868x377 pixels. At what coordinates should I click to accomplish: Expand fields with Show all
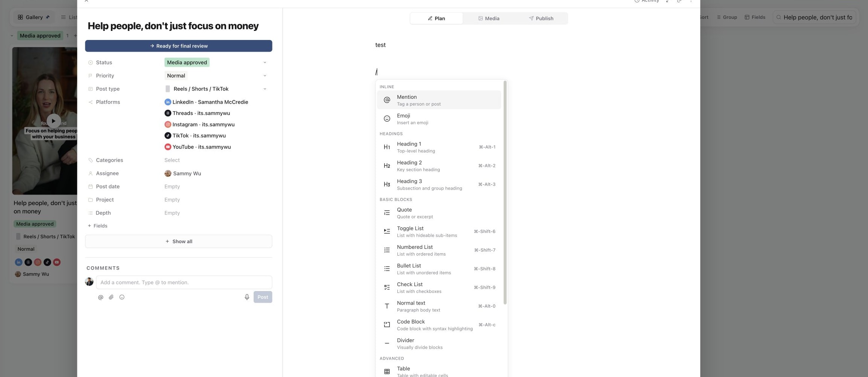(x=179, y=242)
